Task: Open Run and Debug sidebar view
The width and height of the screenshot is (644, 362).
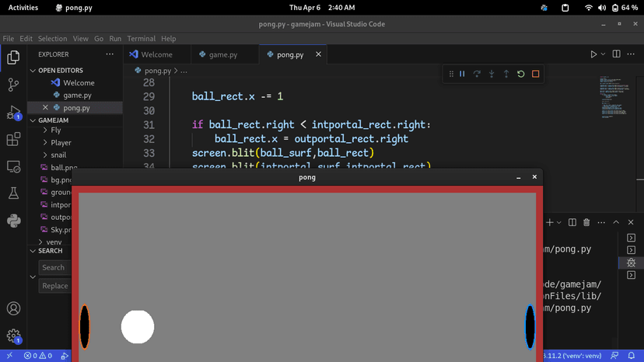Action: [x=13, y=113]
